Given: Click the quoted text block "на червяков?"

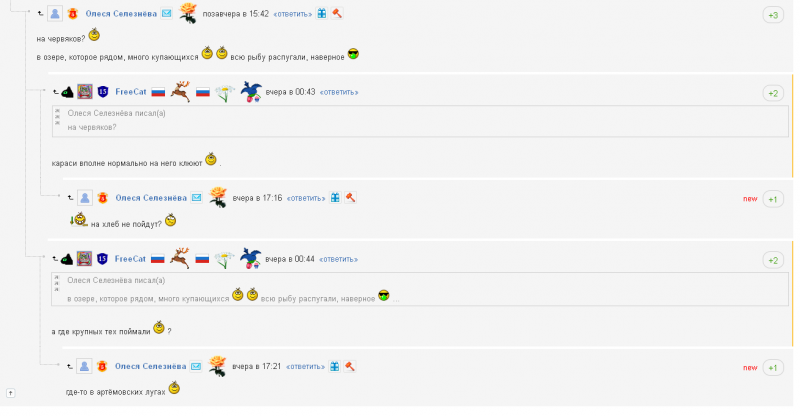Looking at the screenshot, I should 420,121.
